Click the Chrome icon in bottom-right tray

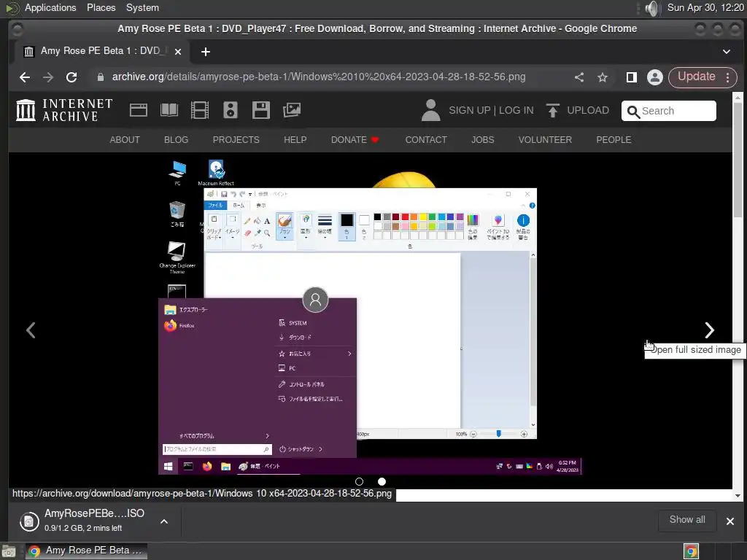pyautogui.click(x=691, y=551)
